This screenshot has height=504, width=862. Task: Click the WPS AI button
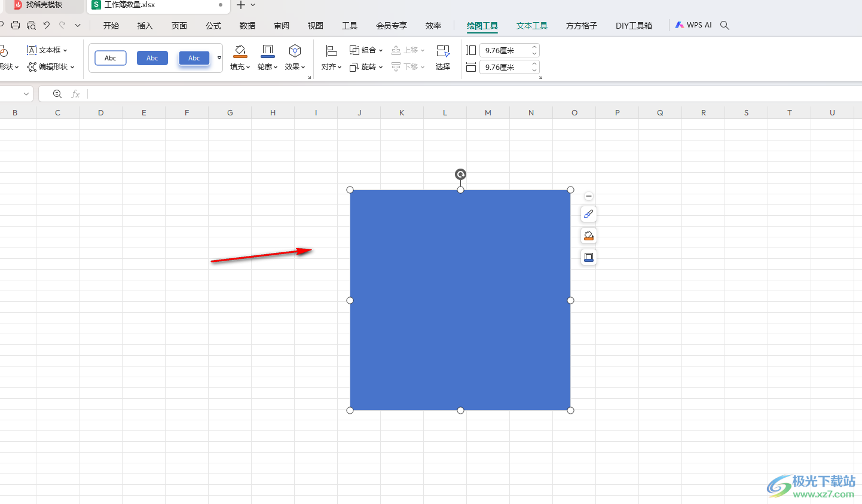click(x=693, y=25)
